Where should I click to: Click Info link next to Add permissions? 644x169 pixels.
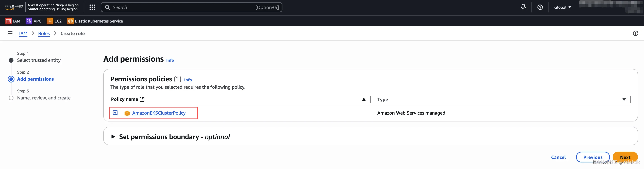tap(170, 60)
